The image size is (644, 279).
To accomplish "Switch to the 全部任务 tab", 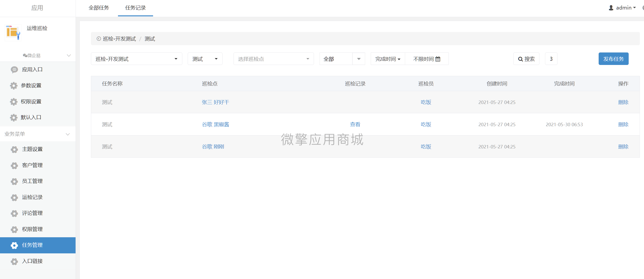I will coord(99,8).
